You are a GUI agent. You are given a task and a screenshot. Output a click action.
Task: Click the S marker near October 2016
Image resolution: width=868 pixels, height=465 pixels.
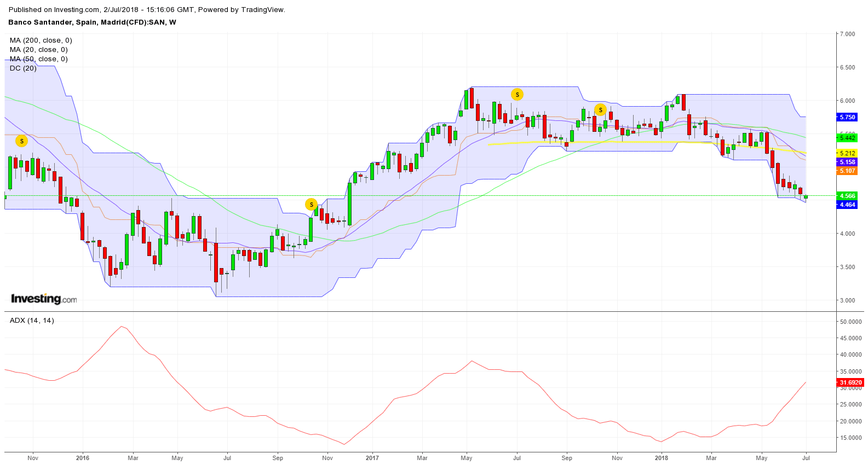[x=311, y=205]
